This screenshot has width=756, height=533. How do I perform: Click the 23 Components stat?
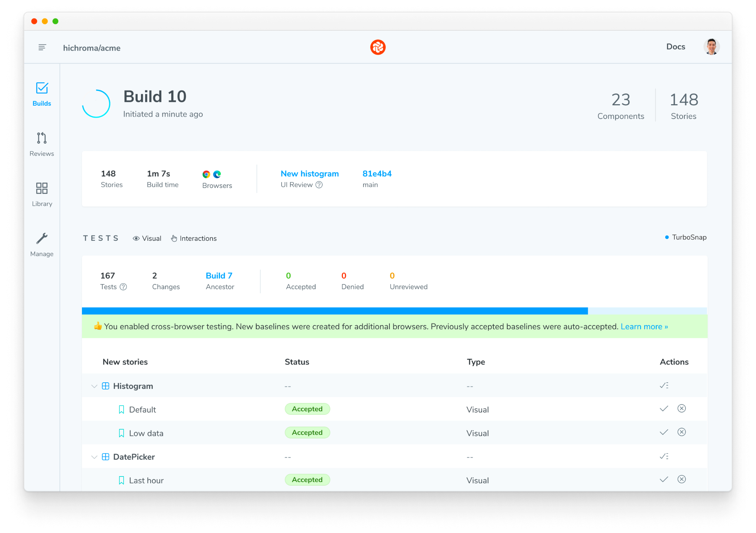(621, 106)
